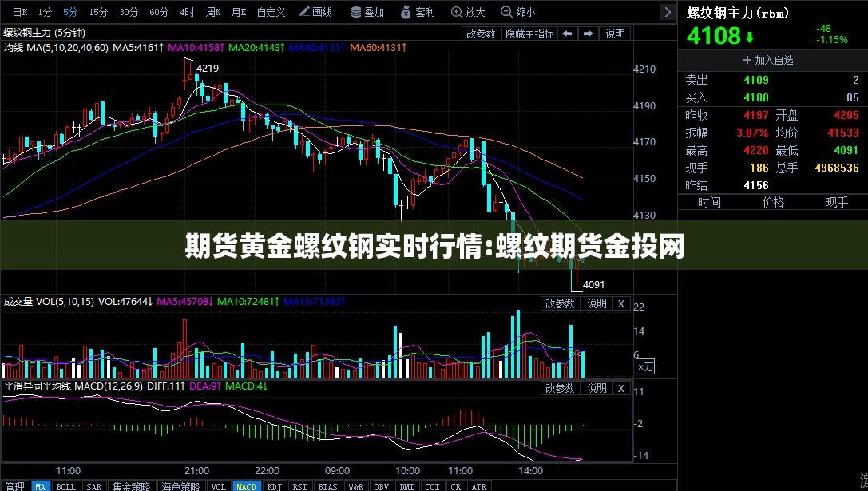868x491 pixels.
Task: Close the MACD panel with X
Action: point(621,388)
